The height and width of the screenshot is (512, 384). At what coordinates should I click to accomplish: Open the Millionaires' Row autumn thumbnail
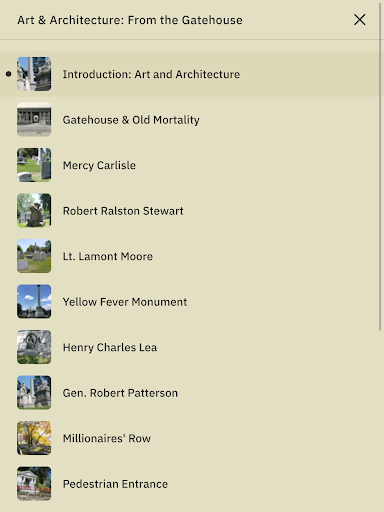tap(34, 438)
